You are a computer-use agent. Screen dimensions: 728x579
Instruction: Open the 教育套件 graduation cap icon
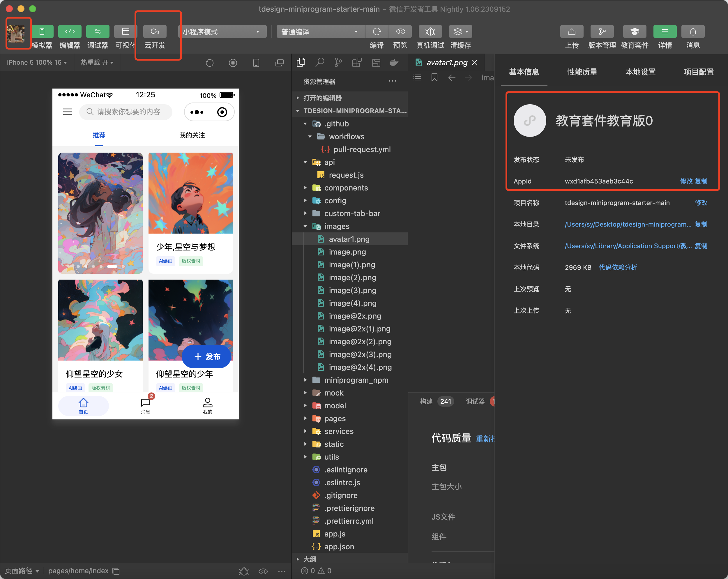coord(634,31)
